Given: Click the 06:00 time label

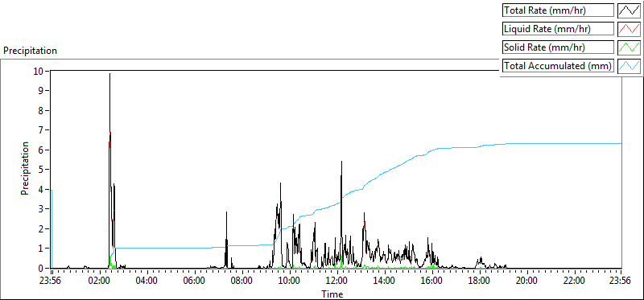Looking at the screenshot, I should click(195, 282).
